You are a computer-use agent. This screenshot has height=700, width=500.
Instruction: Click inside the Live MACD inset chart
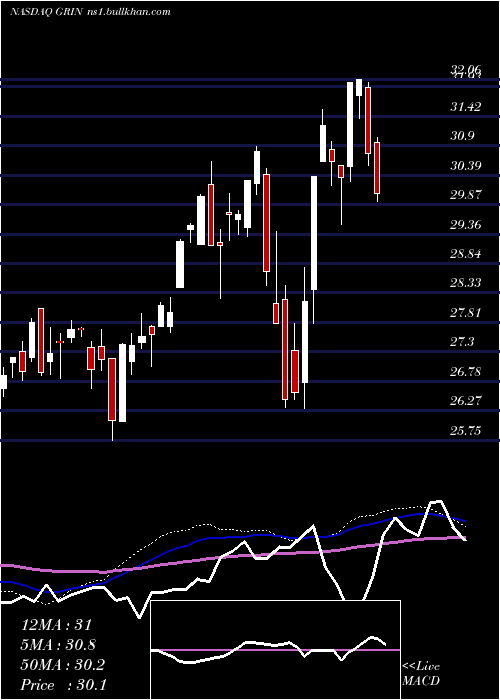275,650
